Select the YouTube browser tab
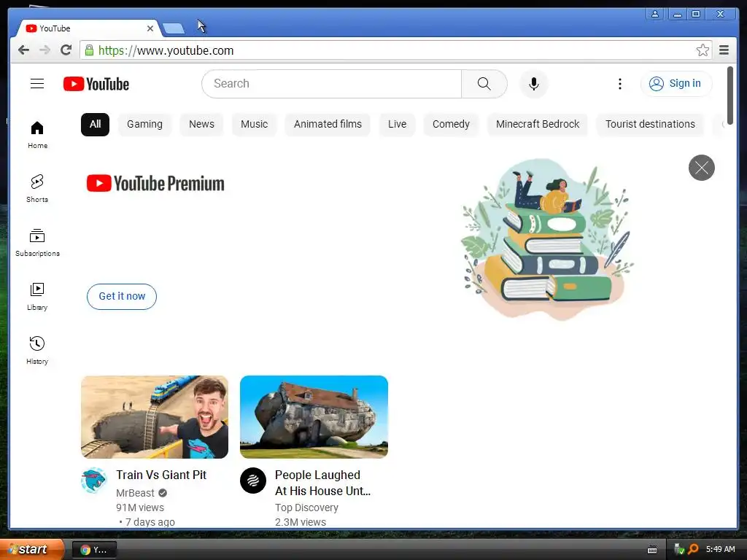 88,28
